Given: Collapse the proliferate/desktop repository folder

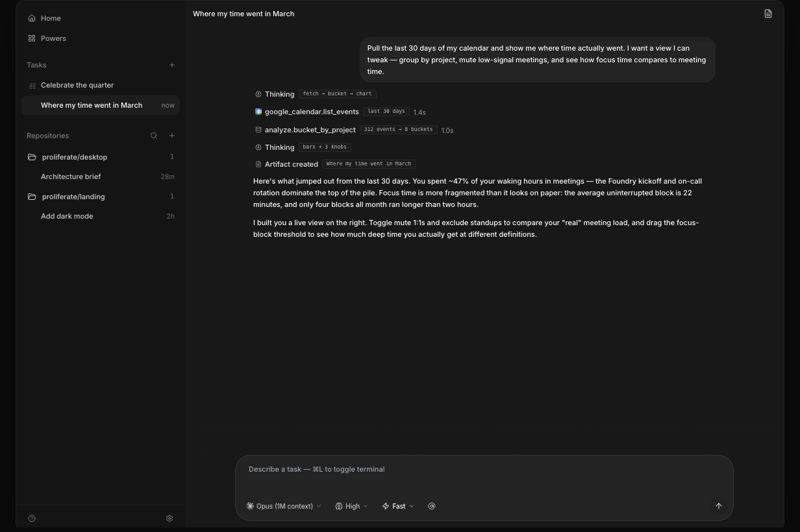Looking at the screenshot, I should coord(32,157).
